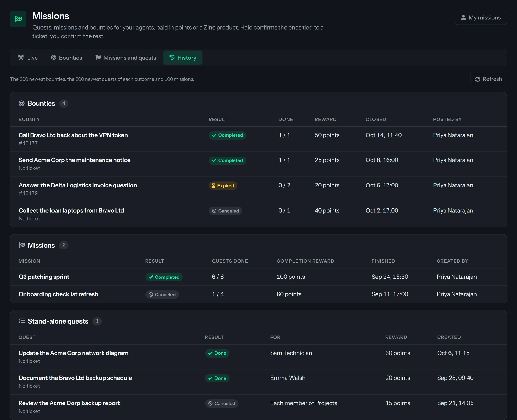Switch to the Bounties tab
This screenshot has height=420, width=517.
coord(67,58)
